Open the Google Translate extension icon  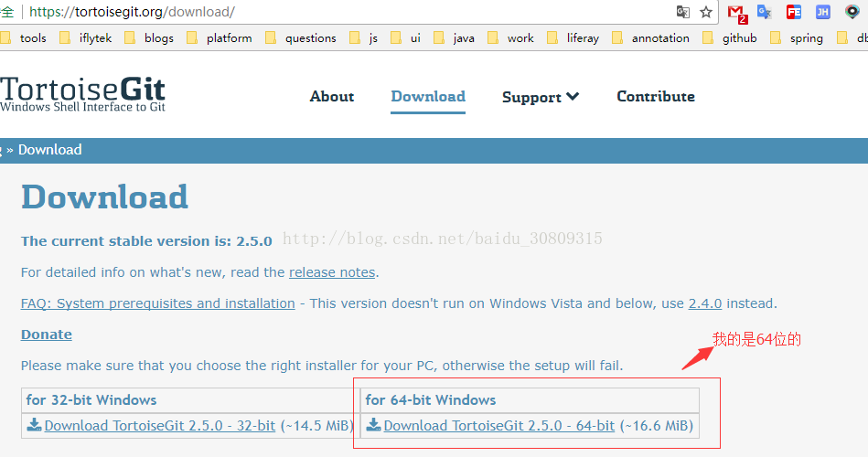[765, 12]
